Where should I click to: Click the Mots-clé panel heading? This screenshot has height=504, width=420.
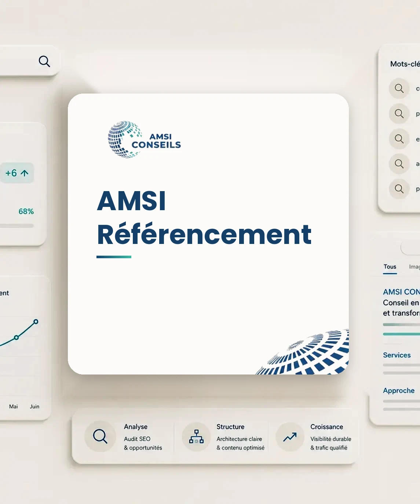405,64
